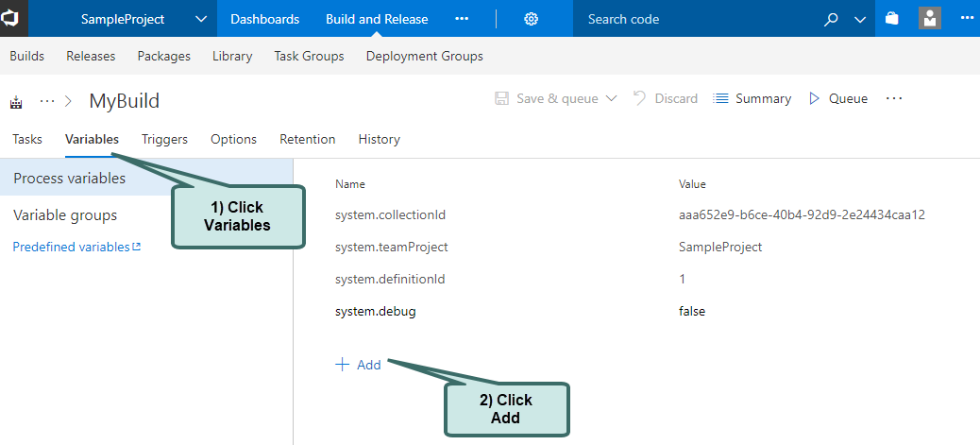The height and width of the screenshot is (445, 980).
Task: Open the Summary list view
Action: tap(752, 98)
